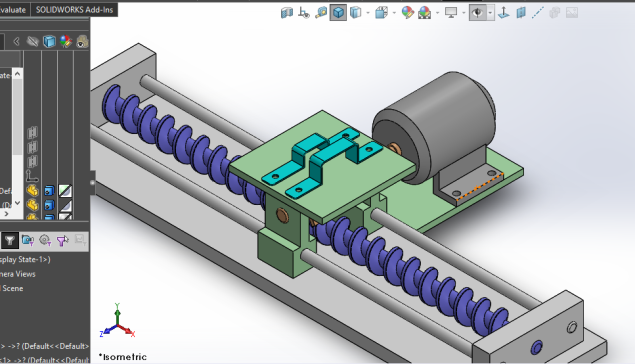Click the grayed-out image filter icon
The image size is (635, 364).
tap(80, 241)
